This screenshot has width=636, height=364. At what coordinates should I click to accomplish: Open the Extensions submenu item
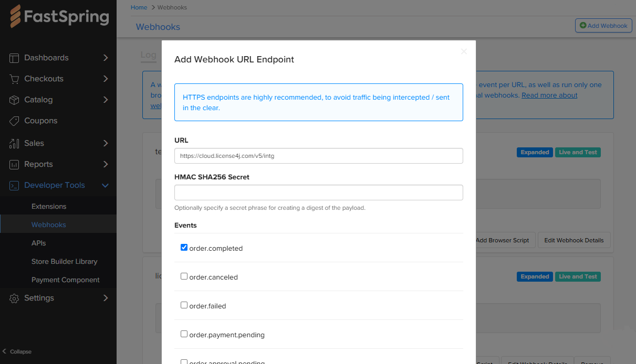tap(49, 207)
